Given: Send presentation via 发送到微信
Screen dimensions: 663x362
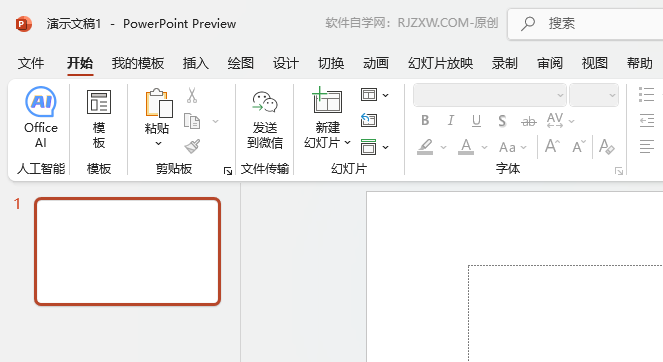Looking at the screenshot, I should pos(265,119).
